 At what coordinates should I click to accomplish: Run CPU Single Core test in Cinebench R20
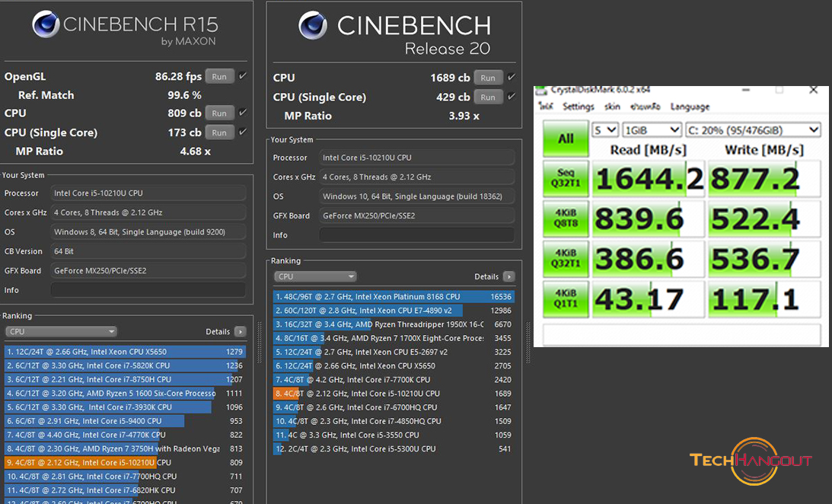click(x=488, y=97)
